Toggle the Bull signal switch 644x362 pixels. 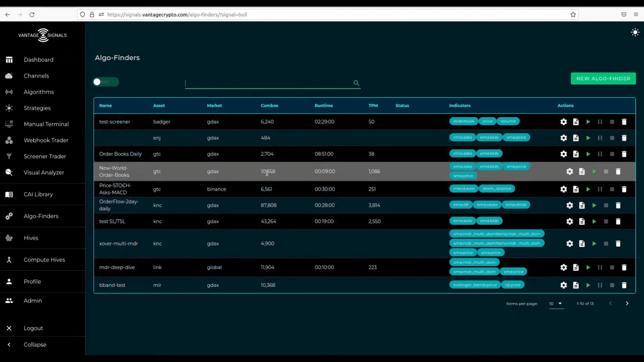[105, 82]
